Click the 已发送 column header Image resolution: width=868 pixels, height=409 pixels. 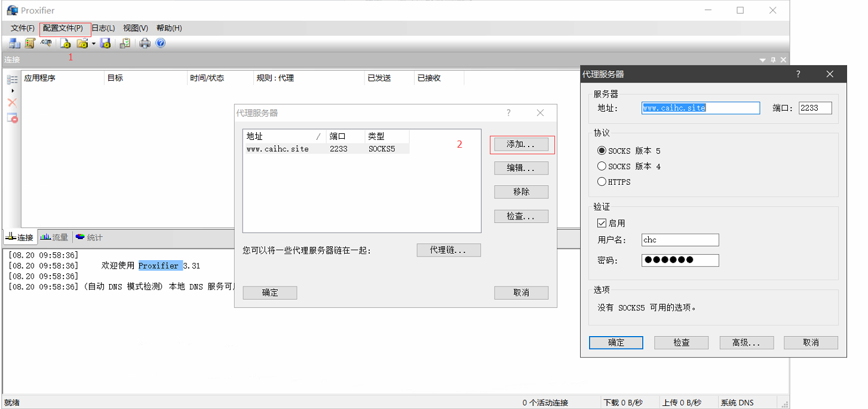(x=389, y=78)
